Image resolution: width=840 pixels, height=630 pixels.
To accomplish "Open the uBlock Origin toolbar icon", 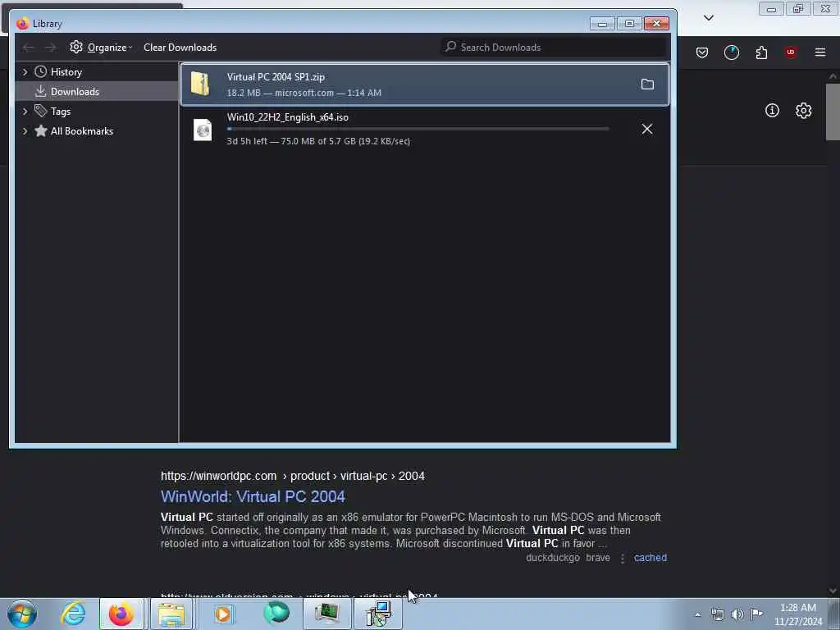I will tap(791, 52).
